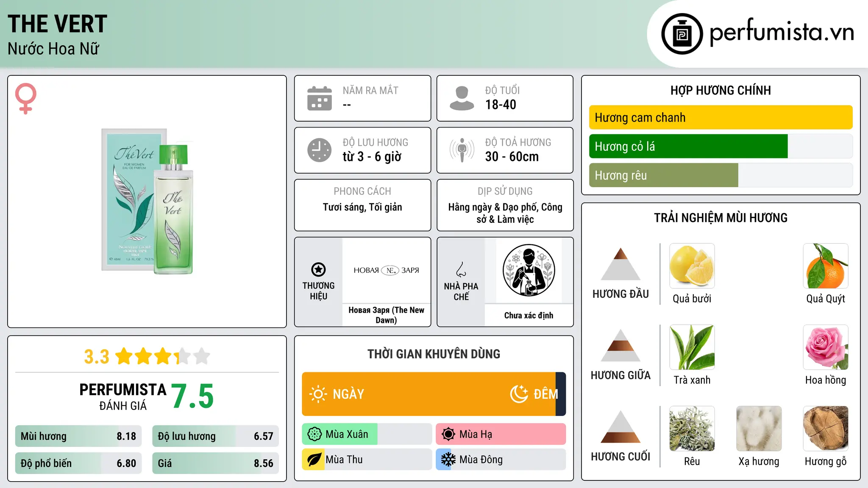The height and width of the screenshot is (488, 868).
Task: Click the sun icon next to Ngày
Action: click(318, 394)
